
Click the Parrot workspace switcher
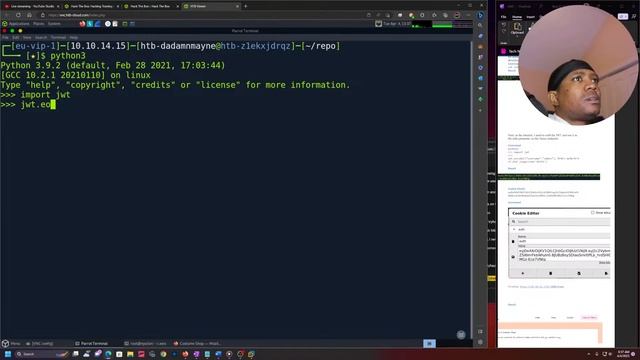[429, 344]
